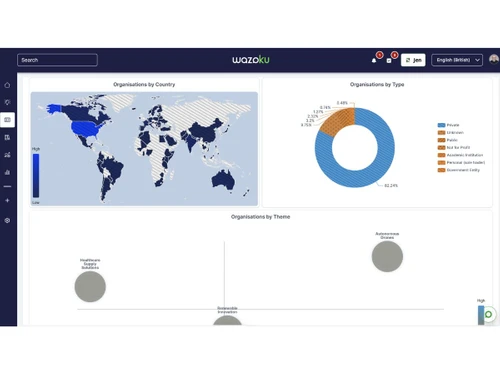Click the Organisations by Theme title
Viewport: 500px width, 375px height.
pyautogui.click(x=260, y=217)
